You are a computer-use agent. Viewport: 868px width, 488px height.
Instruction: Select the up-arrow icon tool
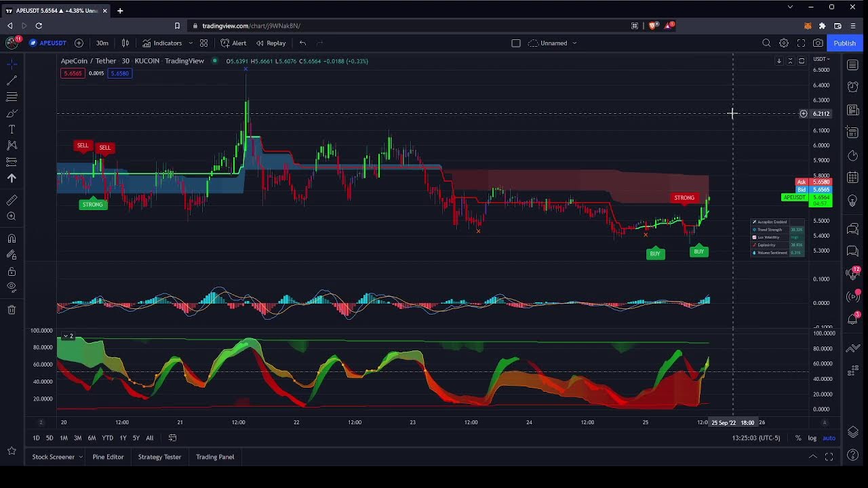click(12, 178)
